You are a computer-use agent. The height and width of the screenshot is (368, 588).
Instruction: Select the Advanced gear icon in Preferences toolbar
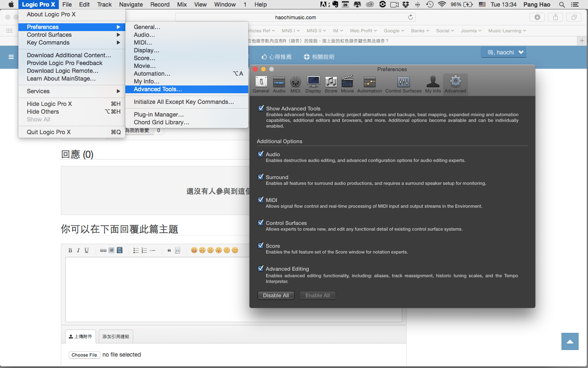pyautogui.click(x=455, y=85)
